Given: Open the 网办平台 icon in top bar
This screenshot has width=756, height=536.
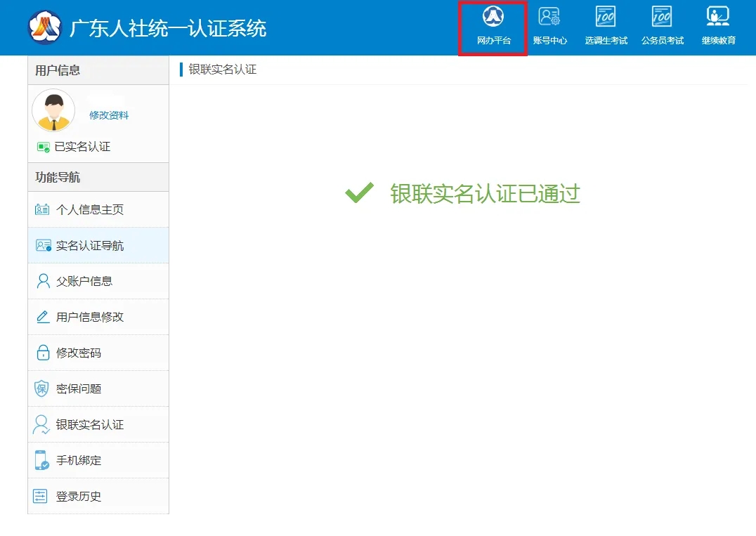Looking at the screenshot, I should (x=493, y=16).
